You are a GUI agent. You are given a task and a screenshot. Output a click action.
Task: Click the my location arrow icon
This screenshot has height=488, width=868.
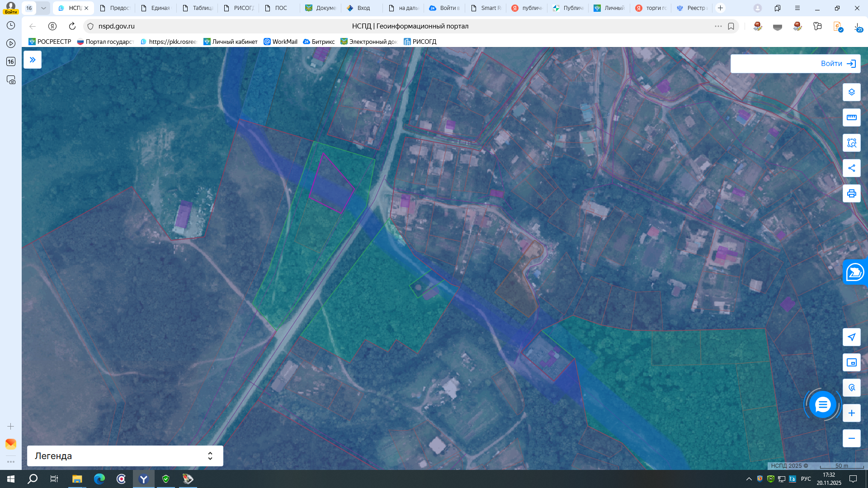tap(851, 337)
